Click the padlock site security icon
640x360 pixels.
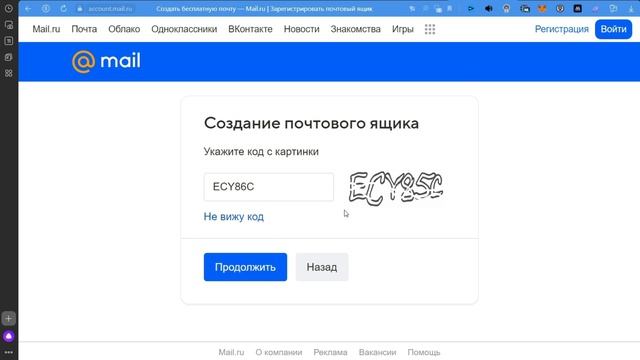pos(80,9)
